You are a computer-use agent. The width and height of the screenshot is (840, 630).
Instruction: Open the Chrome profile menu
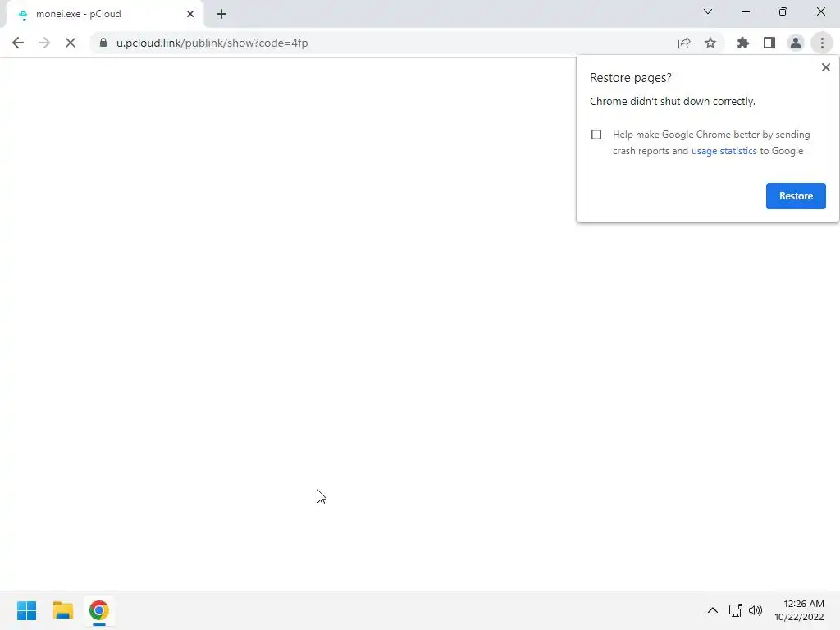796,43
